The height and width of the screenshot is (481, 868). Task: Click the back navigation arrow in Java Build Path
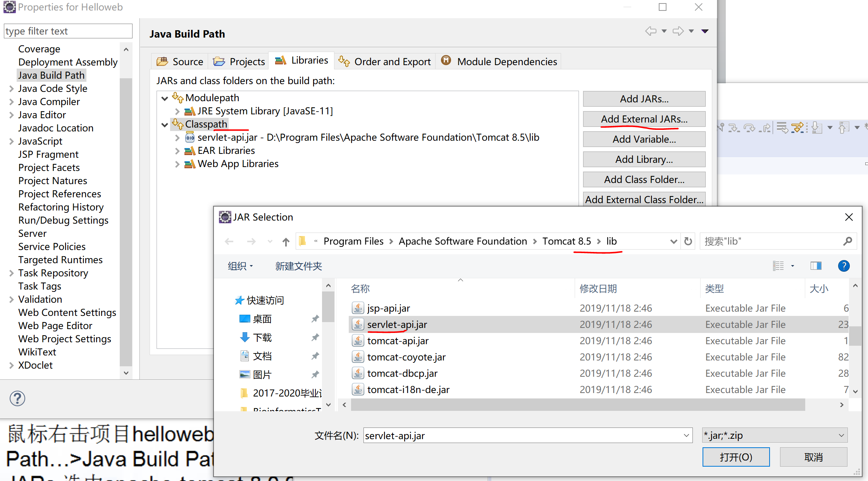coord(651,31)
